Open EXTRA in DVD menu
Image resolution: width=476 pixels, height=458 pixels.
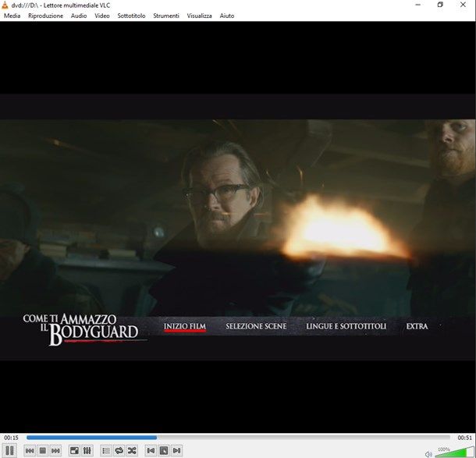tap(417, 326)
